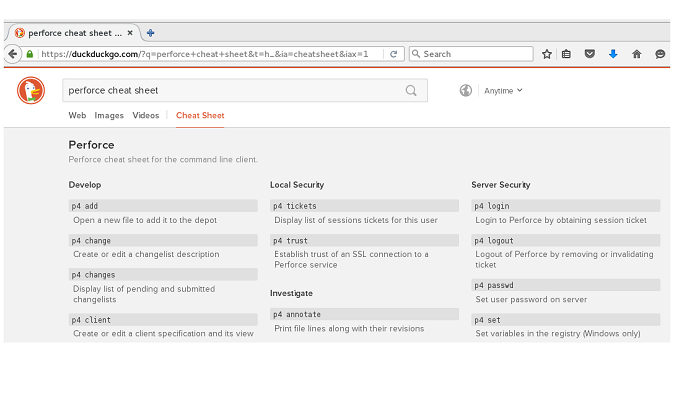This screenshot has width=700, height=397.
Task: Click the Server Security section heading
Action: click(501, 185)
